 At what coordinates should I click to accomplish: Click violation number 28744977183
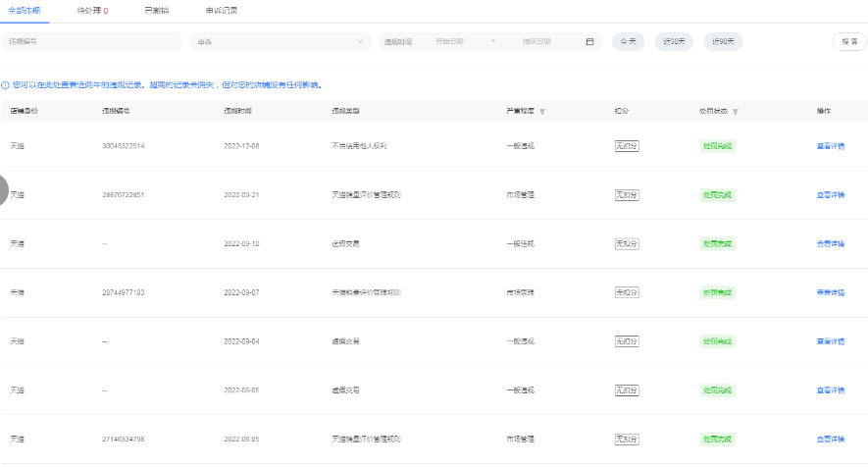pos(123,292)
